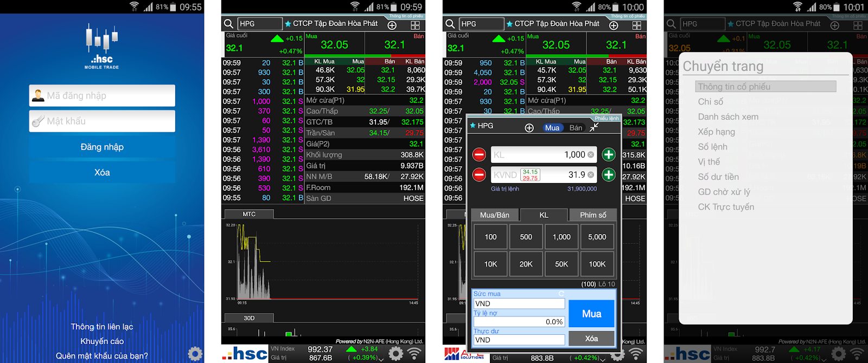The width and height of the screenshot is (868, 363).
Task: Tap plus circle beside title on 10:00 screen
Action: pyautogui.click(x=614, y=25)
